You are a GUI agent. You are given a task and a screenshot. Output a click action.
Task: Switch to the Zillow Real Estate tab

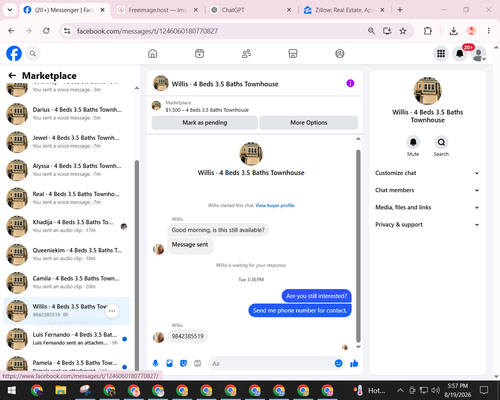[344, 10]
